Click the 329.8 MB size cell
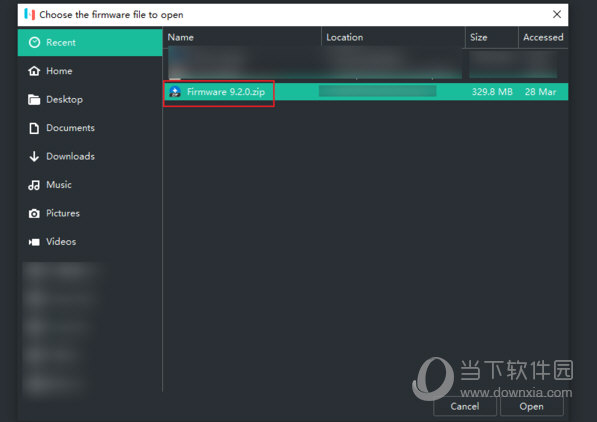This screenshot has height=422, width=597. [492, 92]
